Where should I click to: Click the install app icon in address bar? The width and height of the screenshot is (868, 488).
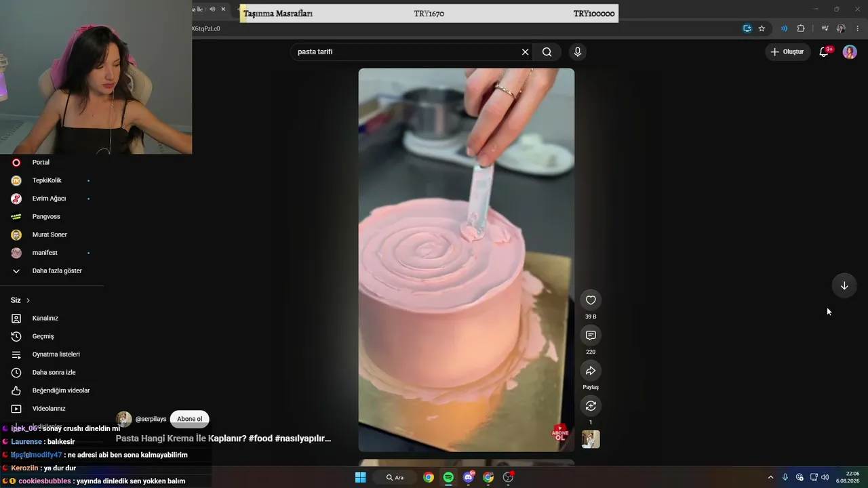tap(747, 28)
